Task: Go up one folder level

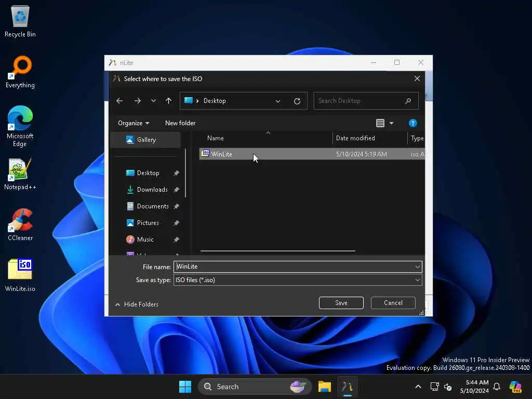Action: coord(169,101)
